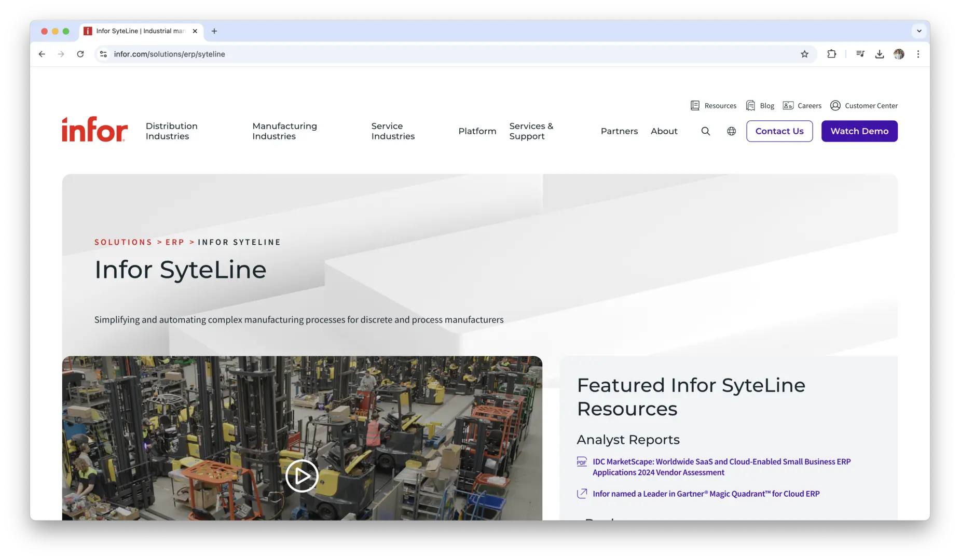Bookmark this page with the star
Screen dimensions: 960x560
(x=804, y=54)
